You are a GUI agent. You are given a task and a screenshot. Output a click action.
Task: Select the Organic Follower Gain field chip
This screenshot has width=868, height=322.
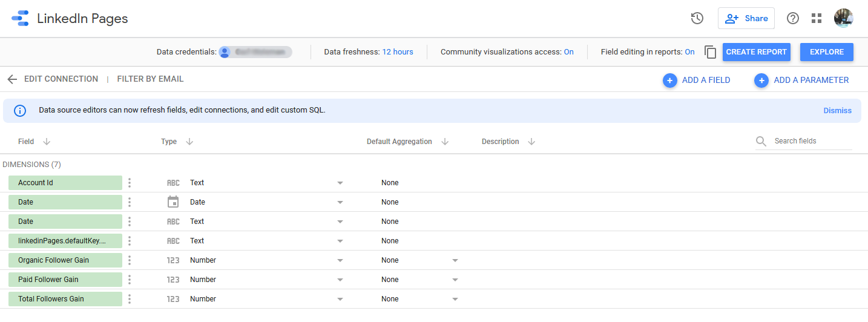[x=65, y=260]
